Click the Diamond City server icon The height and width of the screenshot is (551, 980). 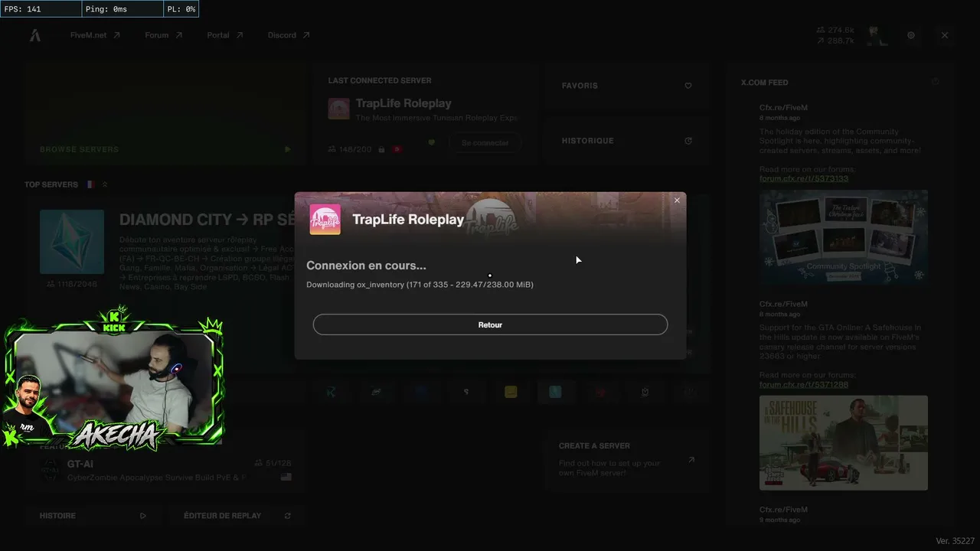pos(72,242)
